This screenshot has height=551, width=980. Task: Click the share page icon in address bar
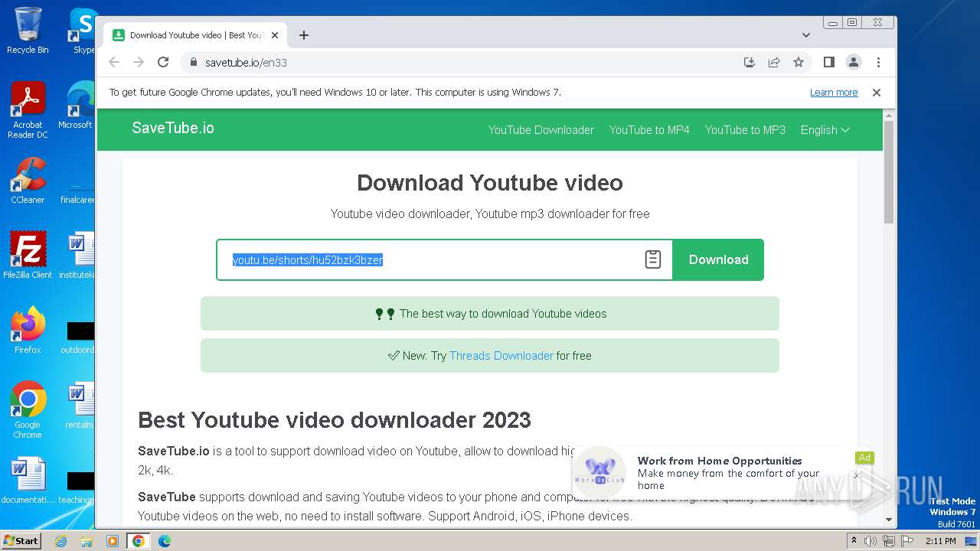(x=774, y=62)
